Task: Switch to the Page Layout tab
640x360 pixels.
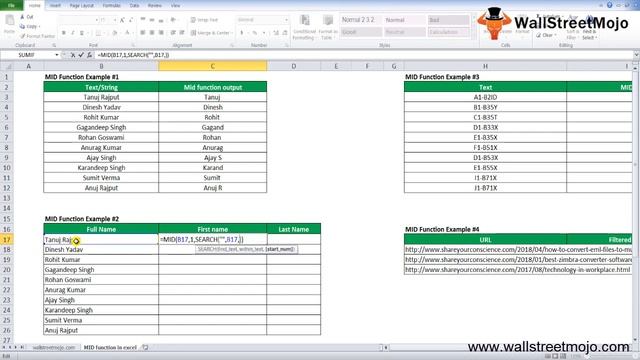Action: click(x=82, y=6)
